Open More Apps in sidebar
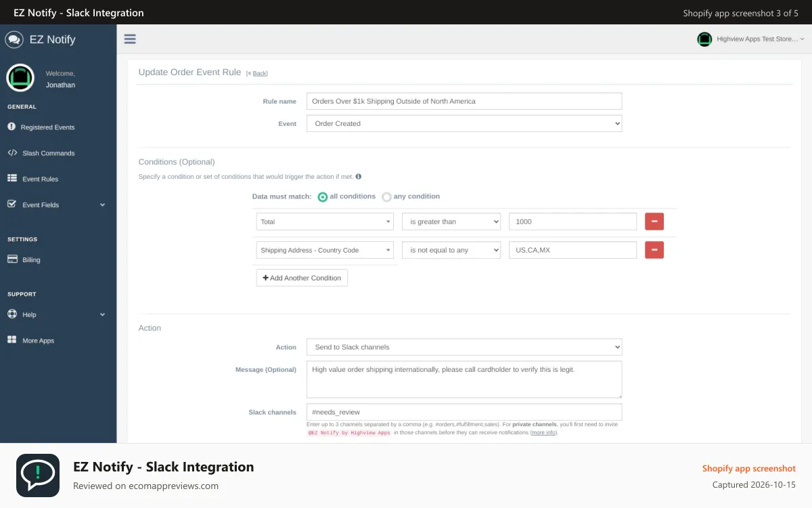 (38, 341)
